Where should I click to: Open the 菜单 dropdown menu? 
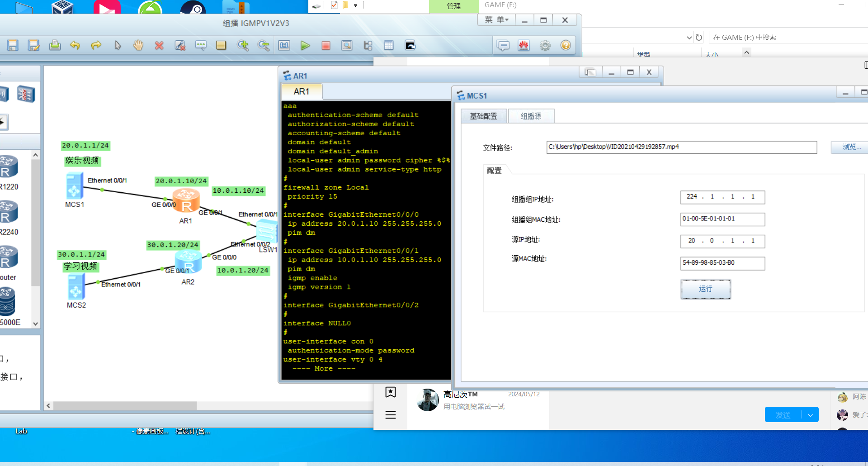point(497,20)
